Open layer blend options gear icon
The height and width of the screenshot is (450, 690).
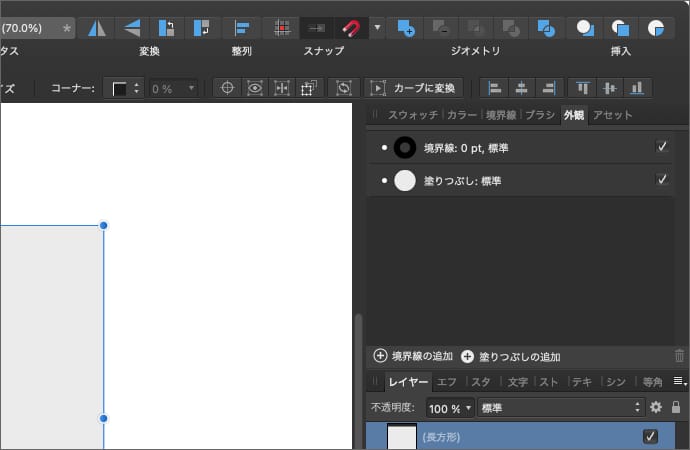(656, 408)
